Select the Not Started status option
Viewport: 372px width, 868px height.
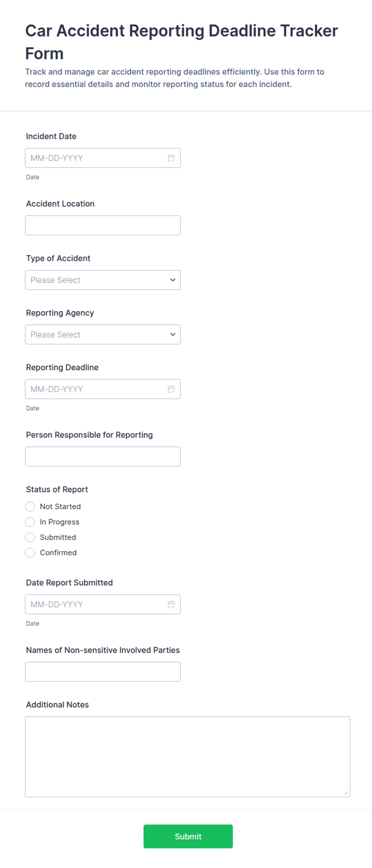click(30, 507)
